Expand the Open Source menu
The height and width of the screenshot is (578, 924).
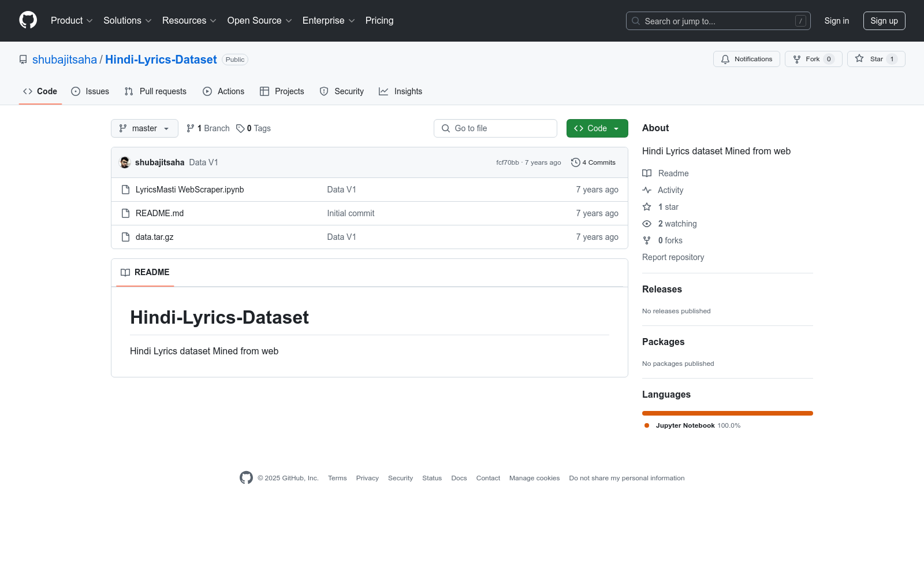point(260,21)
